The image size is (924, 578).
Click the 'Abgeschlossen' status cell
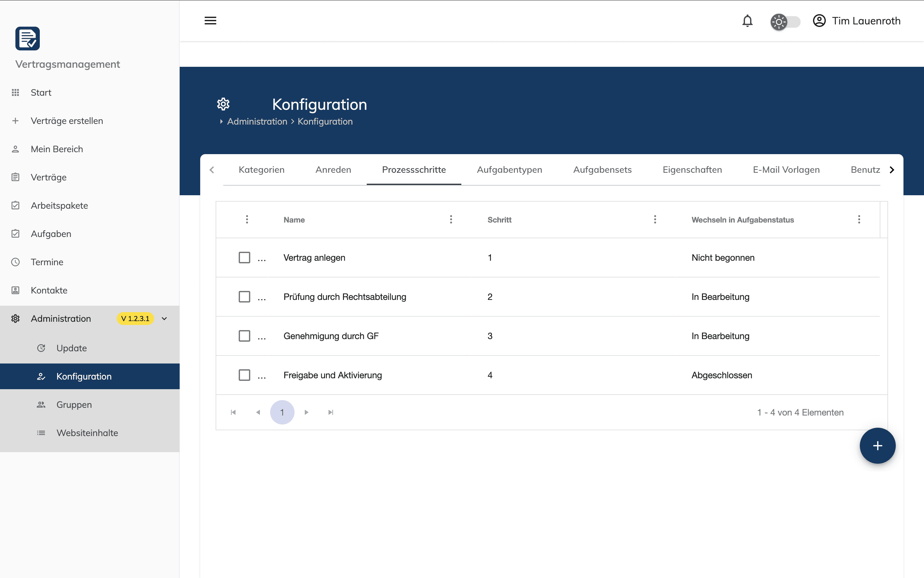click(722, 375)
